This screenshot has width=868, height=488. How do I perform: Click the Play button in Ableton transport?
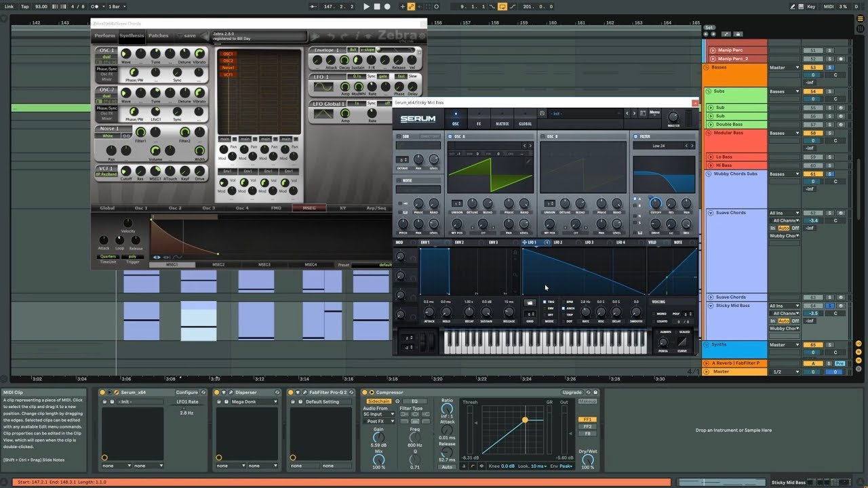(366, 6)
